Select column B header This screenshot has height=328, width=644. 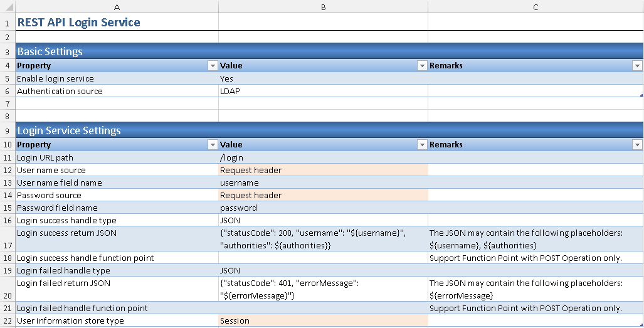coord(323,7)
